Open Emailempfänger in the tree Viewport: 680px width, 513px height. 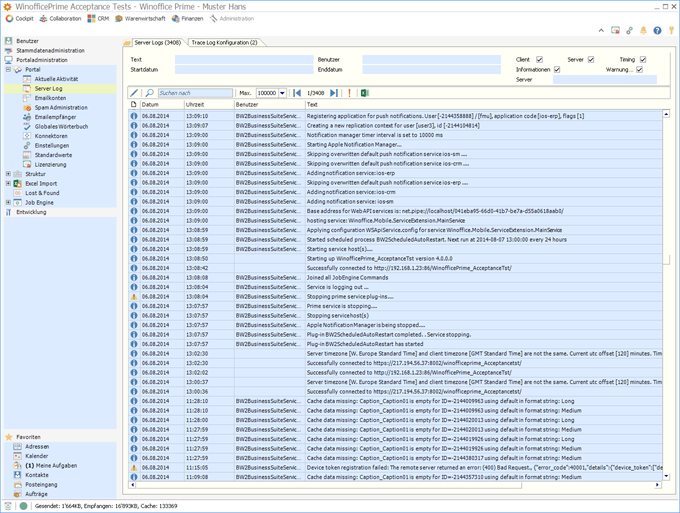tap(55, 117)
